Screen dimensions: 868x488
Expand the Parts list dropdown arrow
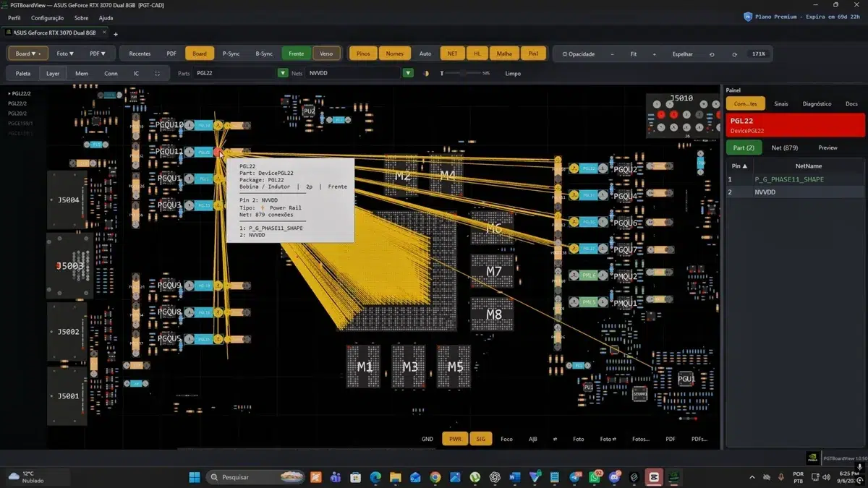click(x=283, y=73)
